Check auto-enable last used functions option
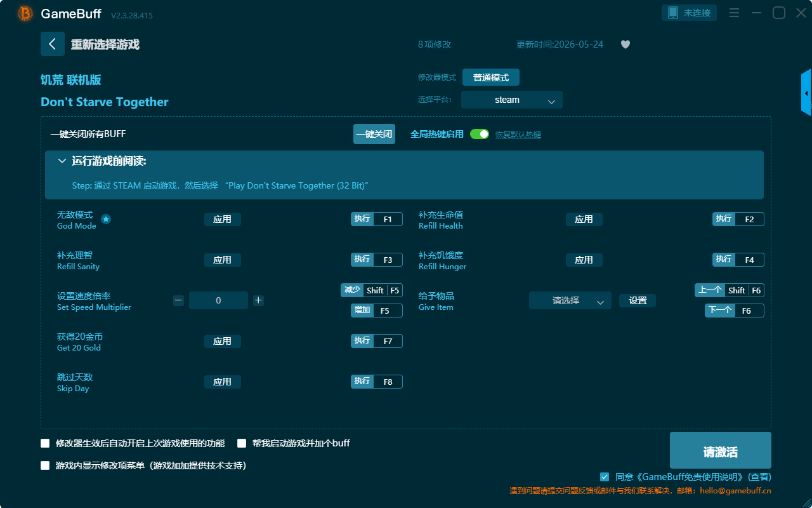 (x=45, y=443)
